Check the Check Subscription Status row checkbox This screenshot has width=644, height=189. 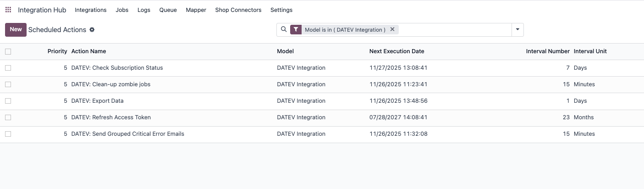pos(8,68)
